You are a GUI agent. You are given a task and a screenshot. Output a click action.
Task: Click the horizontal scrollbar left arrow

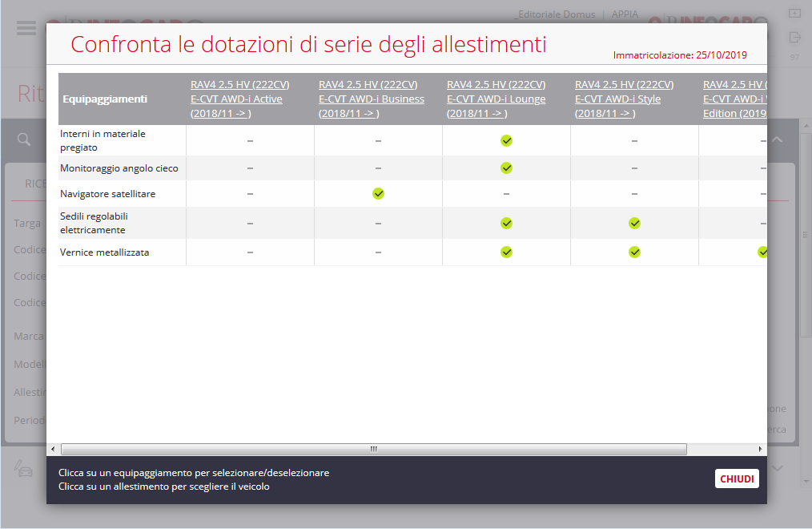coord(54,449)
